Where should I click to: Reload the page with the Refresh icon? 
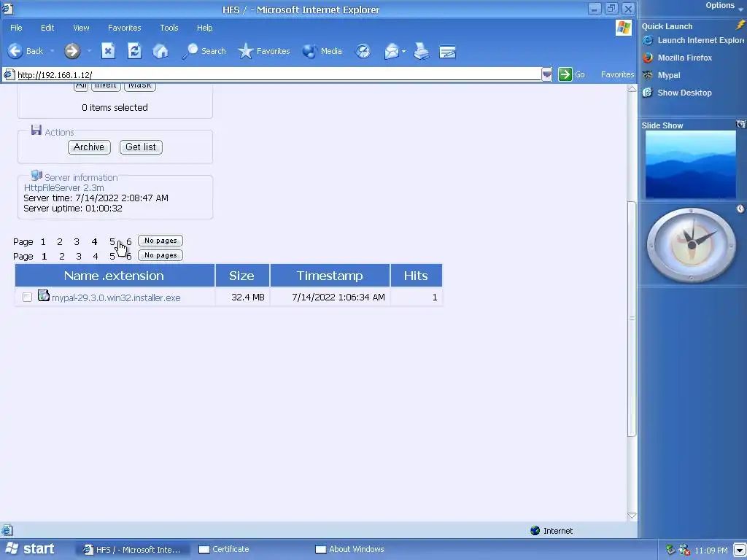pos(134,51)
